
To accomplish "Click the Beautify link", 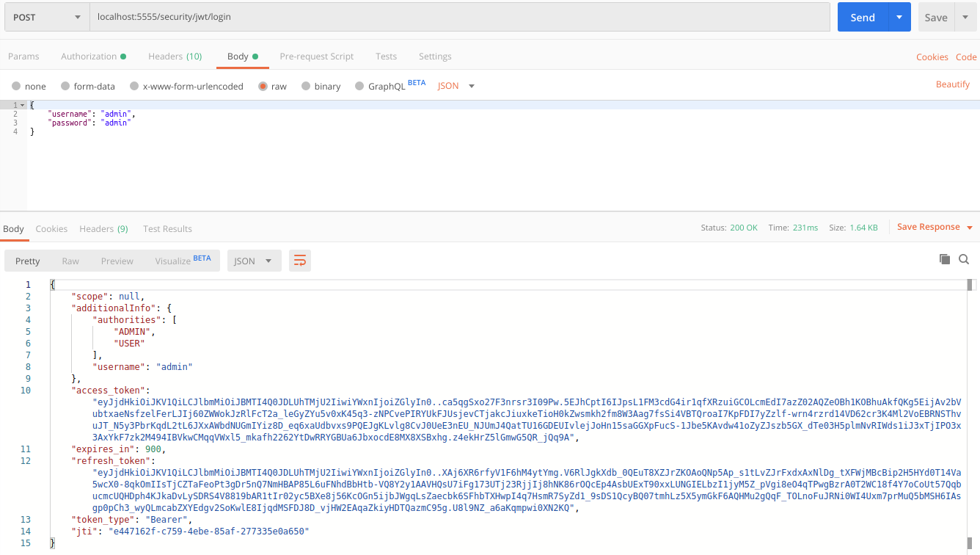I will 952,84.
